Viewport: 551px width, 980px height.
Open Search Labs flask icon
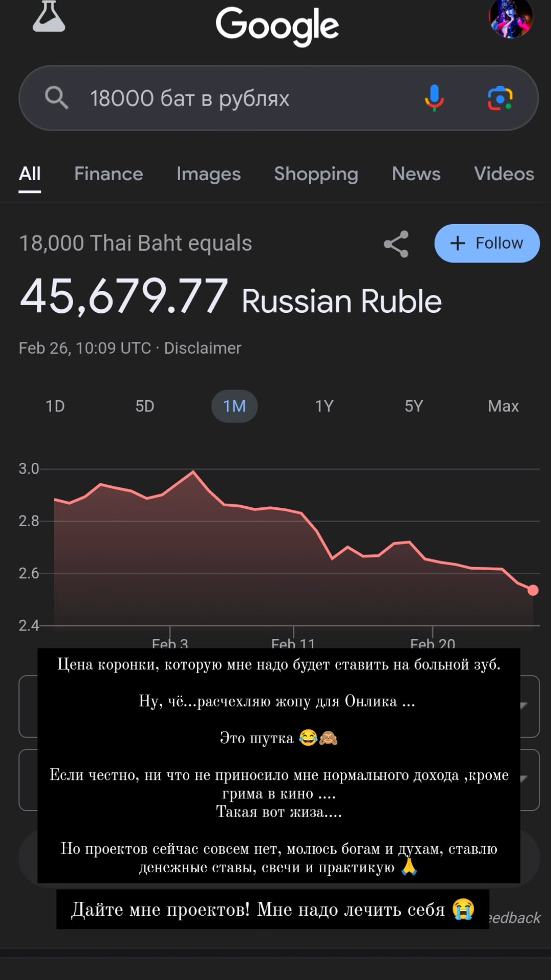[x=49, y=16]
